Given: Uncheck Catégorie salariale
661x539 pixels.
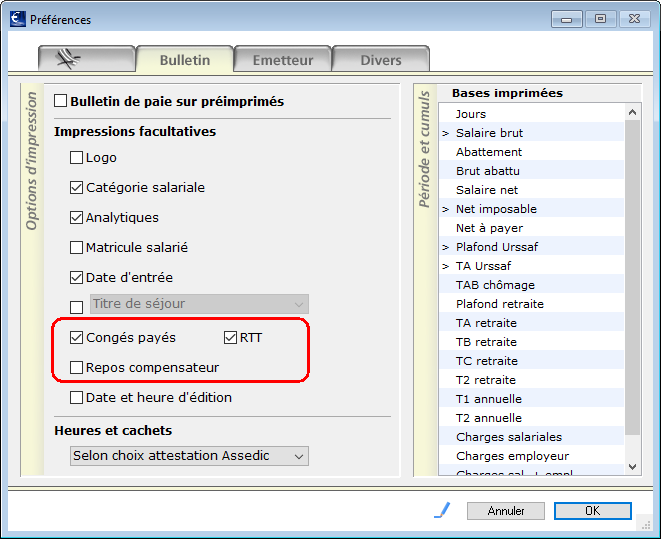Looking at the screenshot, I should point(76,188).
